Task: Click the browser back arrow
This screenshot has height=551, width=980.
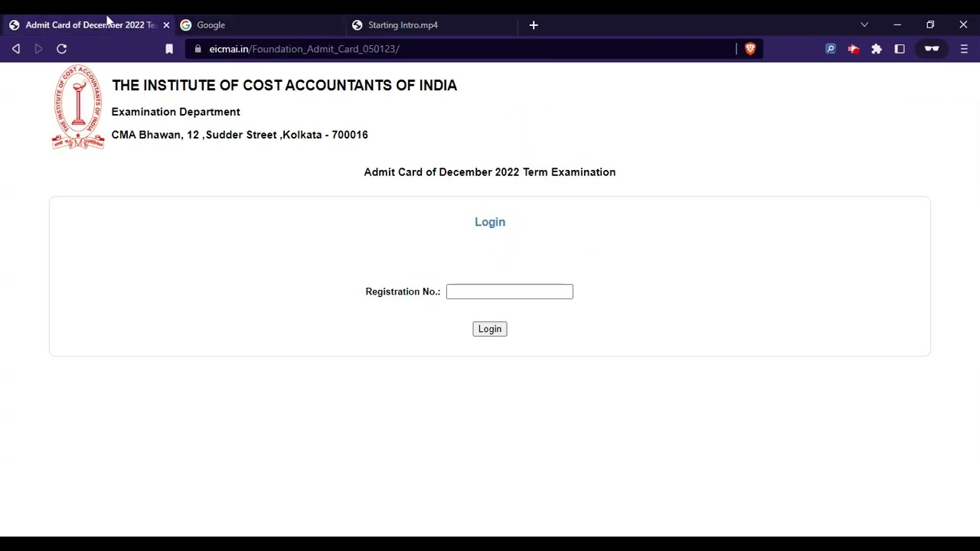Action: point(16,49)
